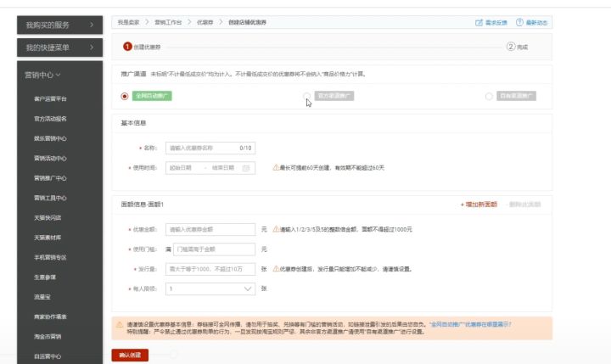Collapse the 营销中心 sidebar section
The height and width of the screenshot is (364, 611).
43,75
